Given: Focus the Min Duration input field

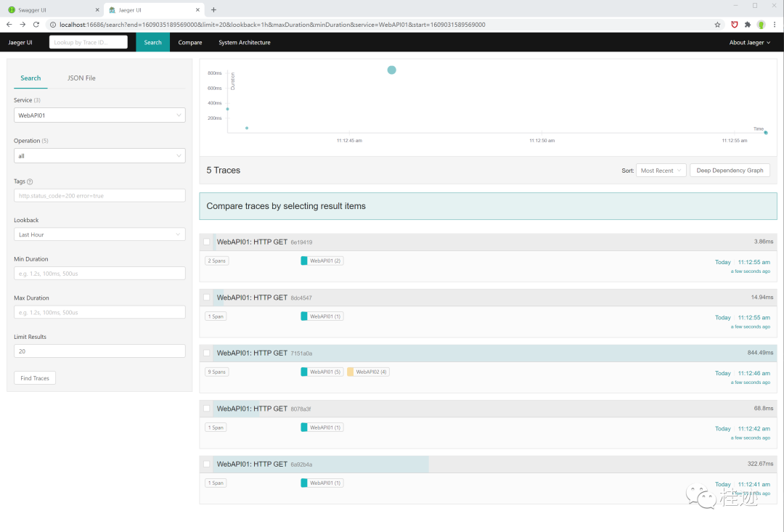Looking at the screenshot, I should [99, 274].
